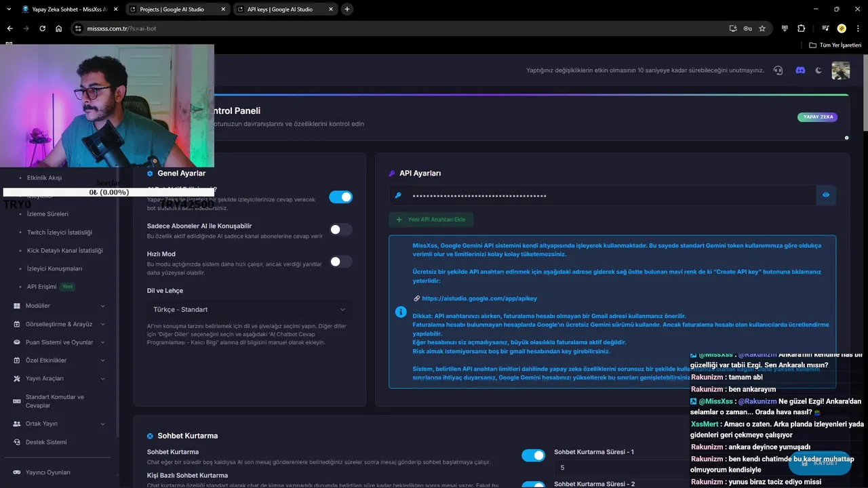Click the YAPAY ZEKA badge

818,117
